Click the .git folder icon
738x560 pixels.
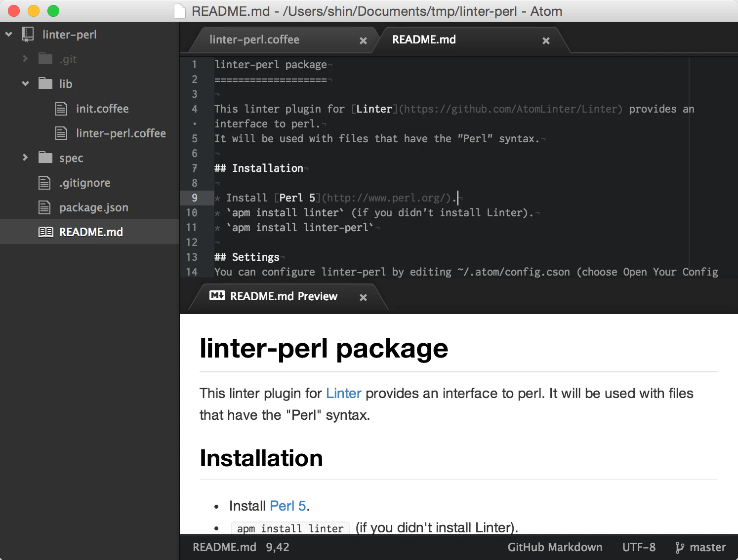pyautogui.click(x=45, y=59)
